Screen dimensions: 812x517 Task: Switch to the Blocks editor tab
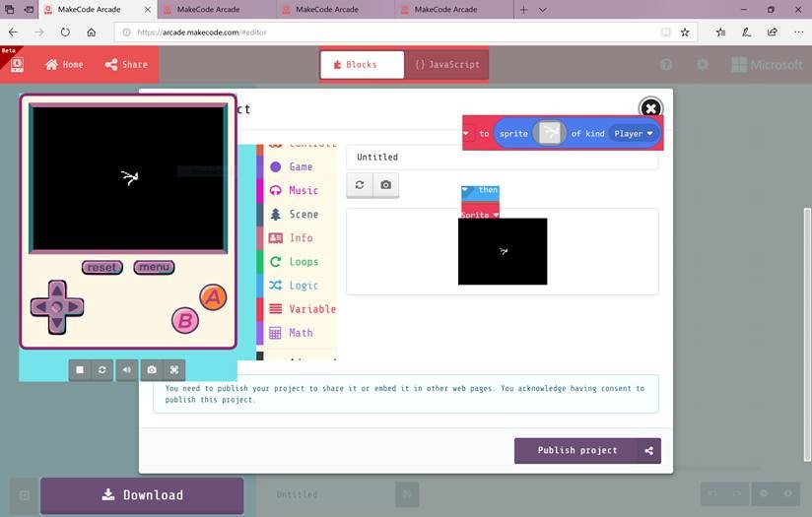(362, 65)
